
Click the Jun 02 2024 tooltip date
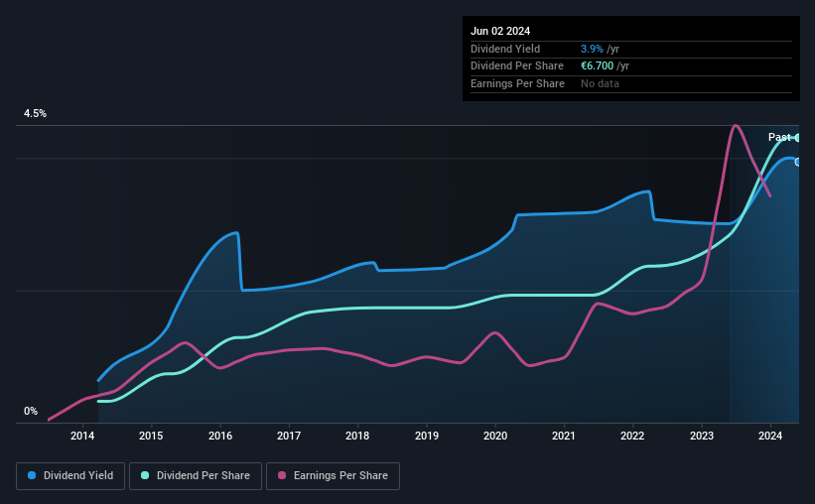coord(500,31)
